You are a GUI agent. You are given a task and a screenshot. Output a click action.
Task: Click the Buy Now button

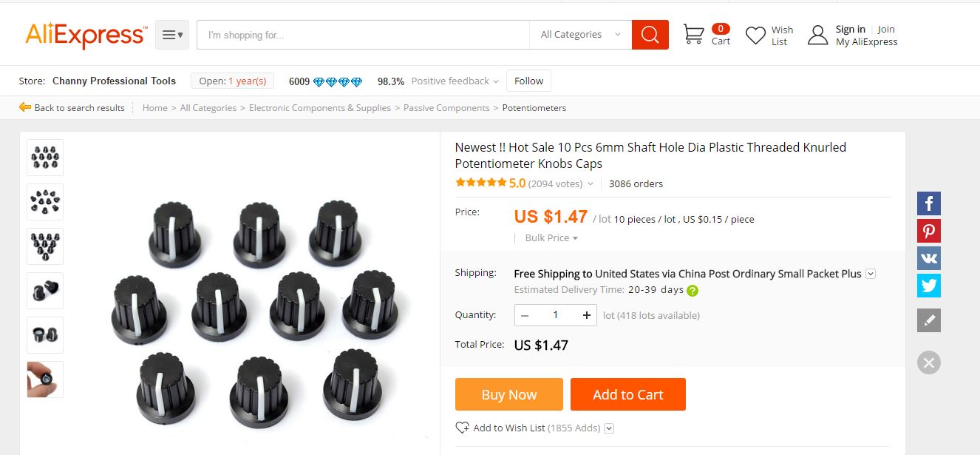(x=508, y=394)
